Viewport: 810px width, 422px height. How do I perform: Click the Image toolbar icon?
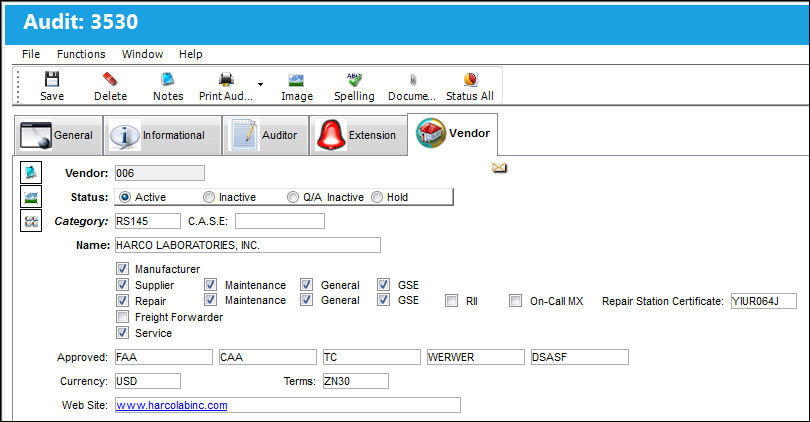click(x=296, y=80)
